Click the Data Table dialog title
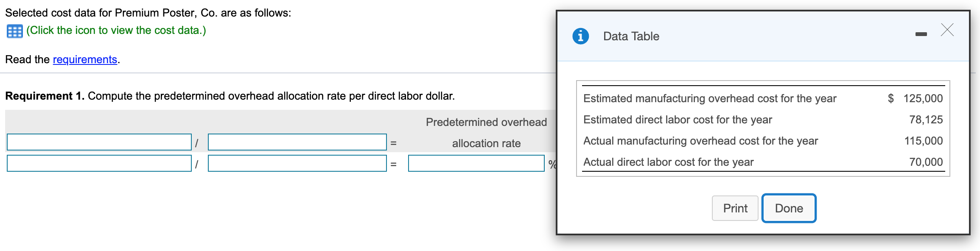980x251 pixels. [x=630, y=36]
